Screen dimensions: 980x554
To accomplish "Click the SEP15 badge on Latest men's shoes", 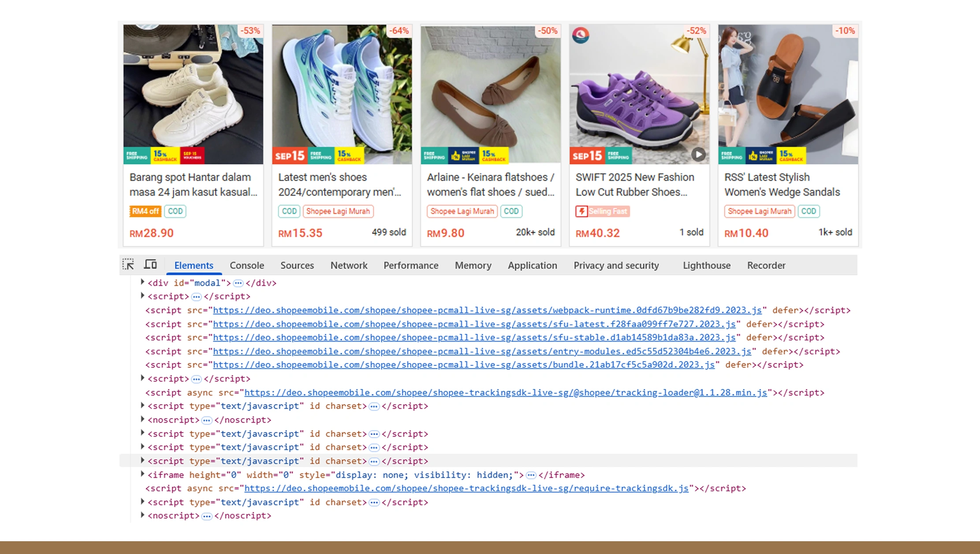I will click(x=290, y=156).
